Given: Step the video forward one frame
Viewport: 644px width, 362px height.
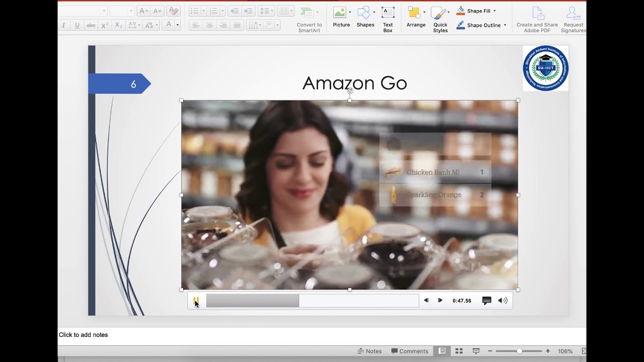Looking at the screenshot, I should click(440, 300).
